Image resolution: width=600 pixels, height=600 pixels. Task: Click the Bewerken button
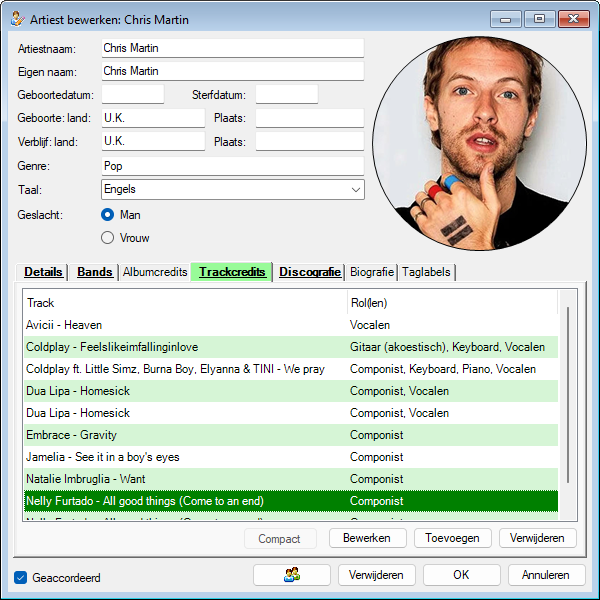point(367,538)
